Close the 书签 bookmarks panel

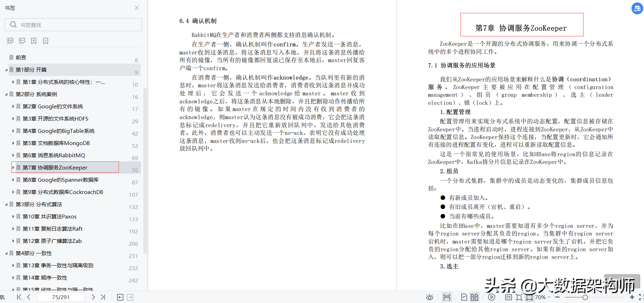pos(137,8)
